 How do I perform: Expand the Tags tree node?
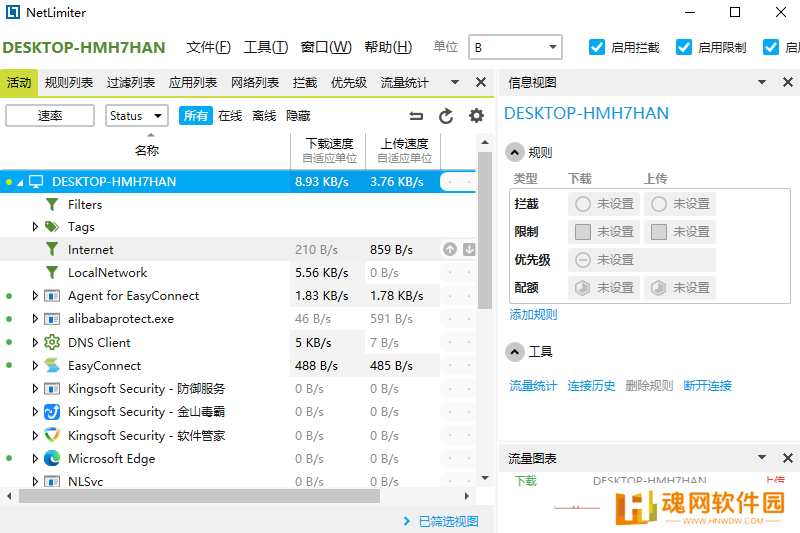click(35, 226)
